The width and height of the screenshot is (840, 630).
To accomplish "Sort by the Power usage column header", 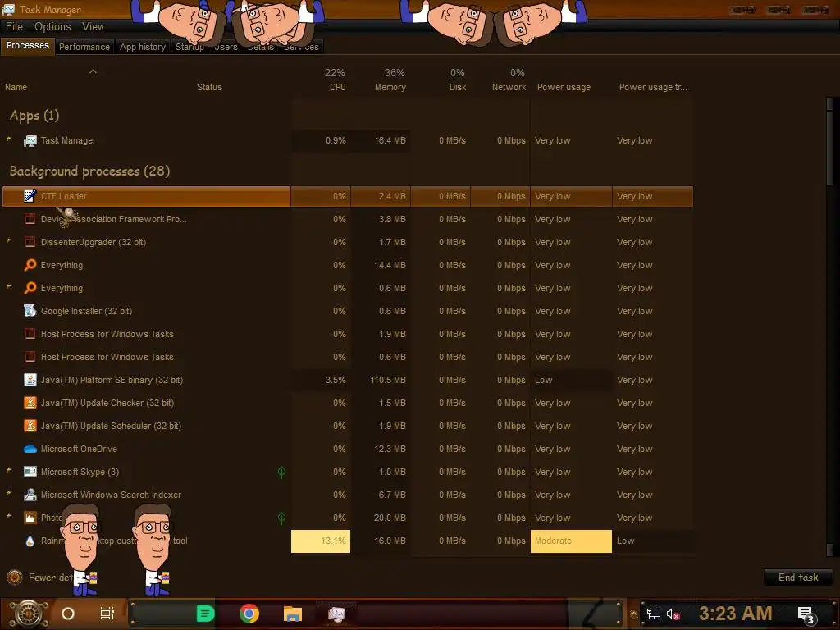I will [x=564, y=87].
